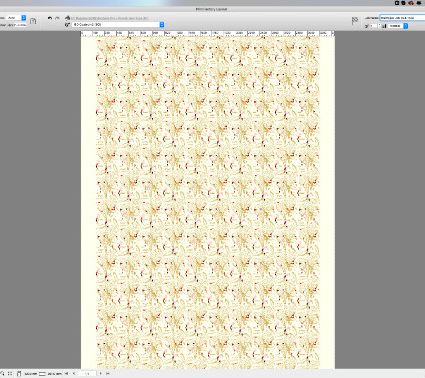Click the flag icon at top right
This screenshot has width=425, height=378.
pos(355,21)
